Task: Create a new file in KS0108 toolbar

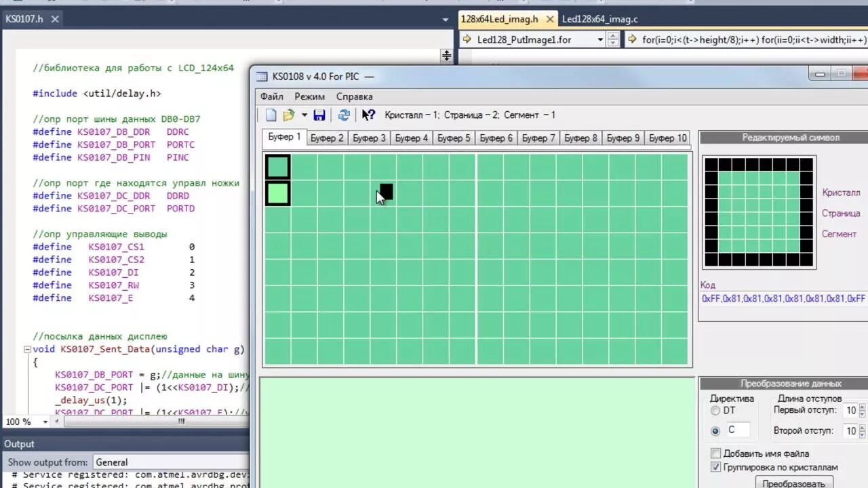Action: pos(271,115)
